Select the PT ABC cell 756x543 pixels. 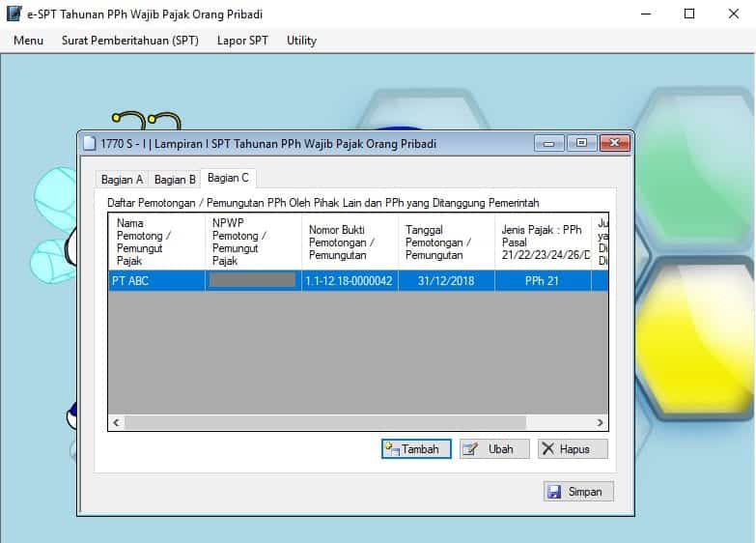(x=157, y=281)
